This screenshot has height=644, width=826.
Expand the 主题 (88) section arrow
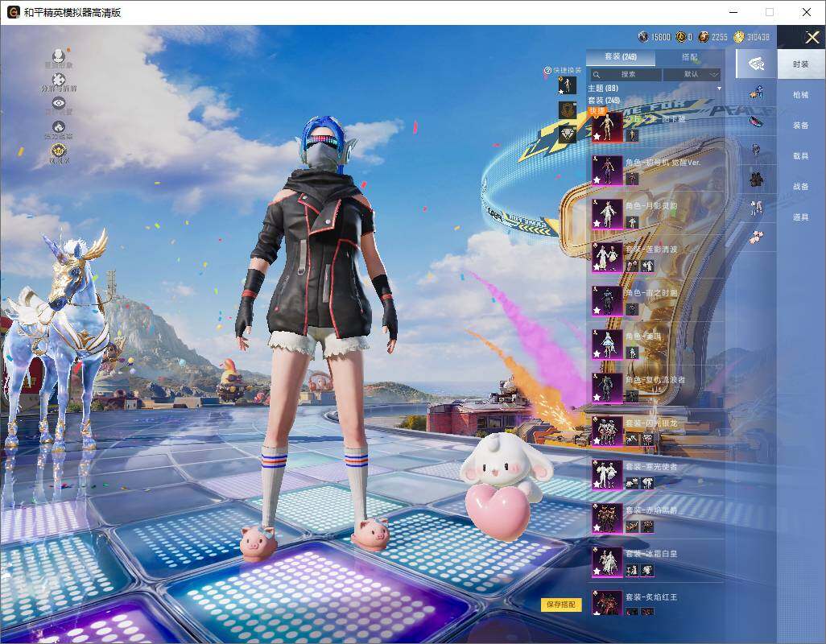(719, 89)
